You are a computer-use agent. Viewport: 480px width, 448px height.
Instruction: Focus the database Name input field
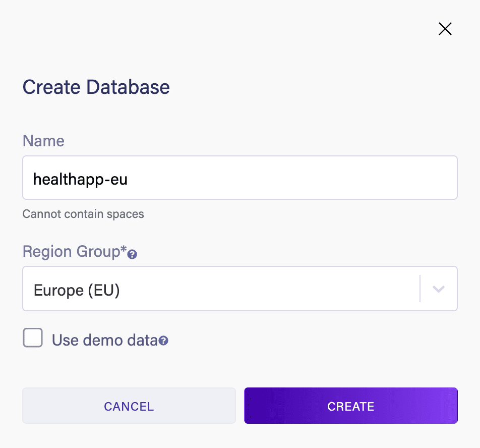point(239,178)
